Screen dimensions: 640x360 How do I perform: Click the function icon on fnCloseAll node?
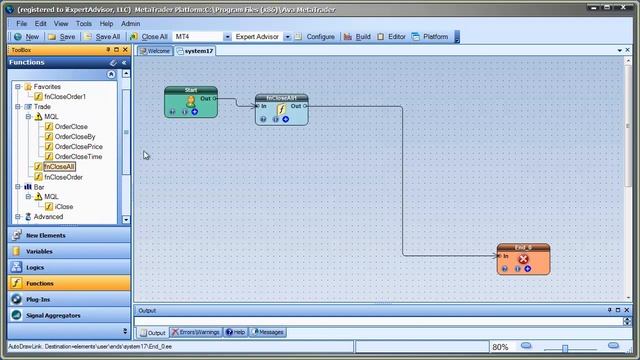[x=281, y=109]
